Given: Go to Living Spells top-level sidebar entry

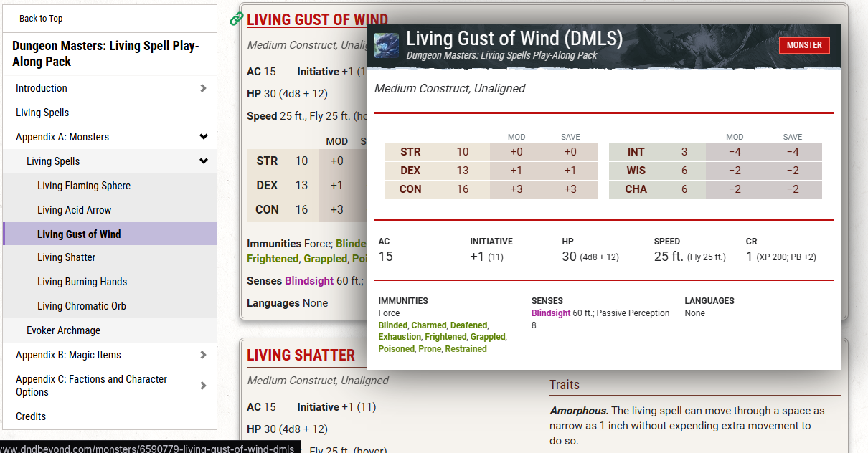Looking at the screenshot, I should click(42, 113).
